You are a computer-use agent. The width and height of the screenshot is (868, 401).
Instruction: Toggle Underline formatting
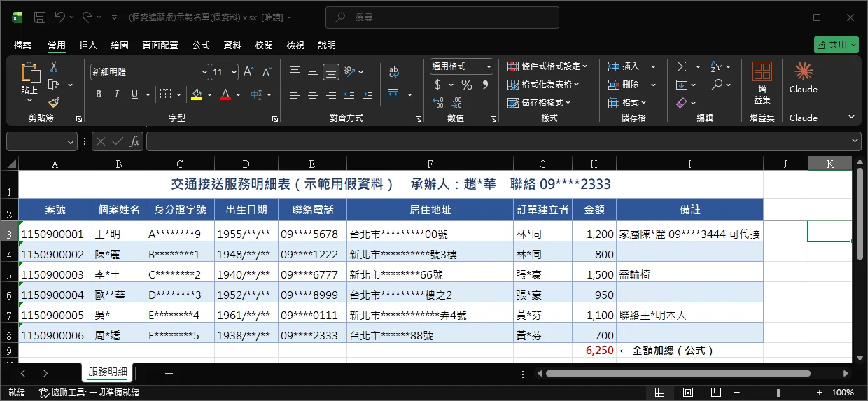click(134, 94)
